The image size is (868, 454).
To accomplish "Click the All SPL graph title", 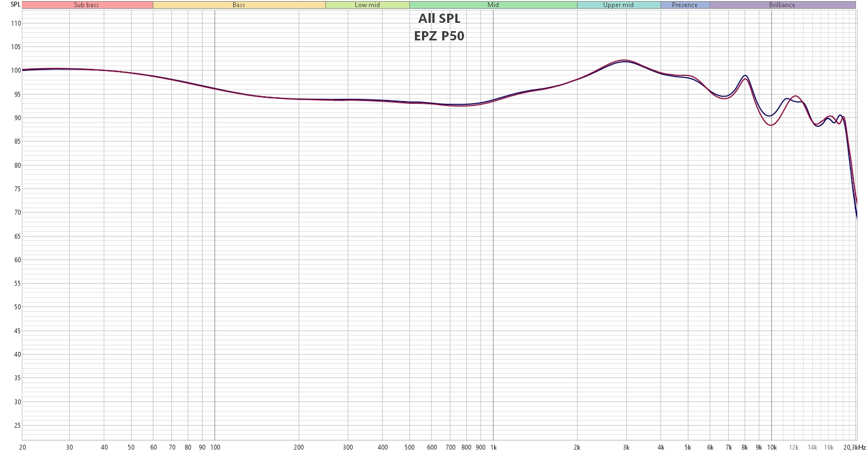I will coord(439,19).
